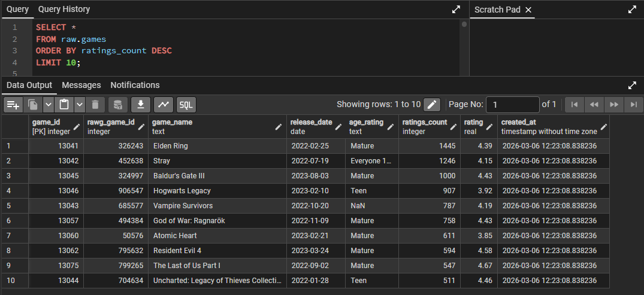Click the Vampire Survivors cell
The width and height of the screenshot is (644, 295).
click(217, 206)
